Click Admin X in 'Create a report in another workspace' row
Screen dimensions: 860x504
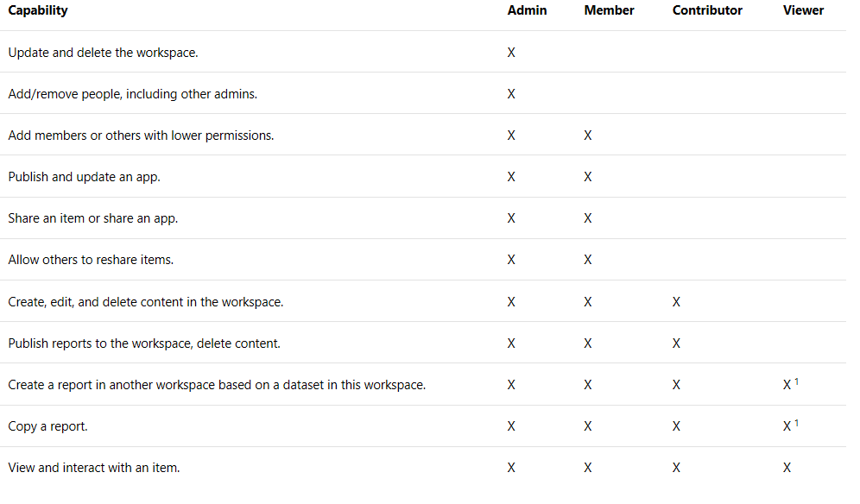click(x=511, y=385)
